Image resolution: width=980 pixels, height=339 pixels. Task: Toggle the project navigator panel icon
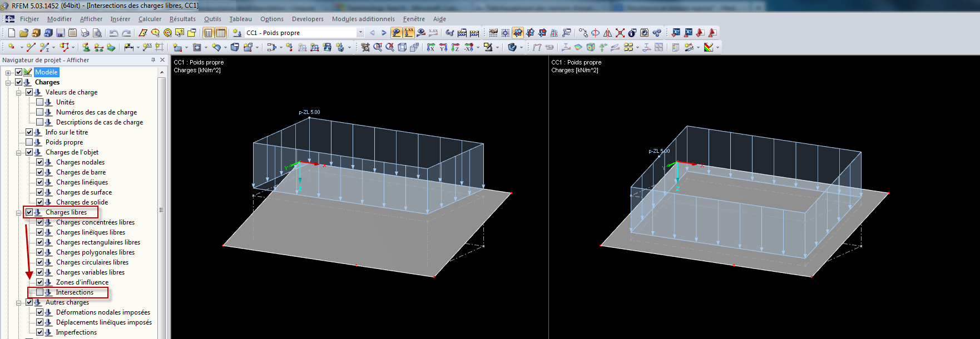208,33
